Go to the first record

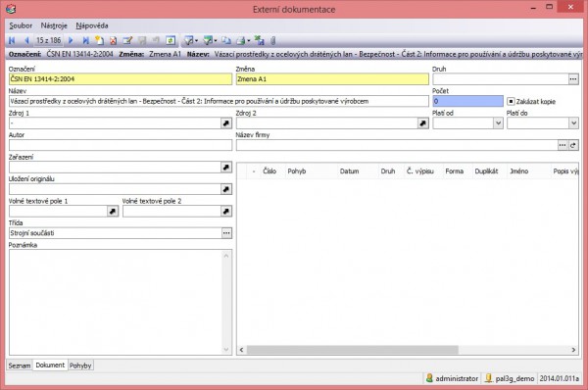coord(12,40)
